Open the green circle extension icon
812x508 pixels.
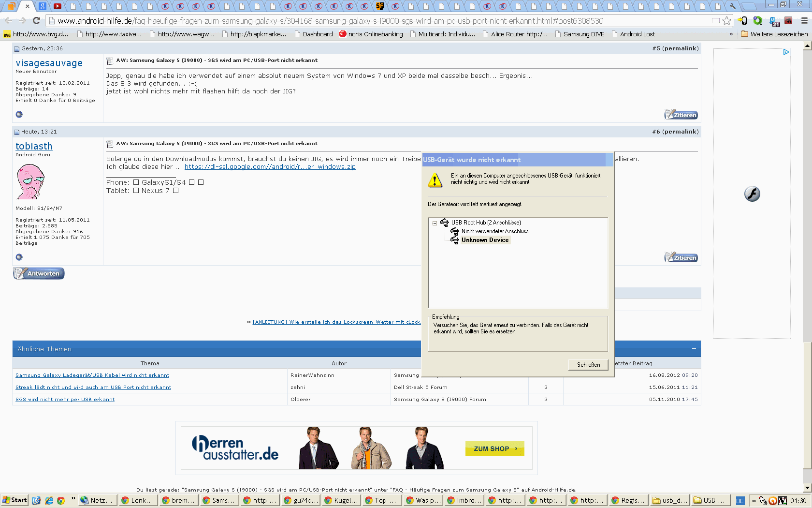pos(758,21)
